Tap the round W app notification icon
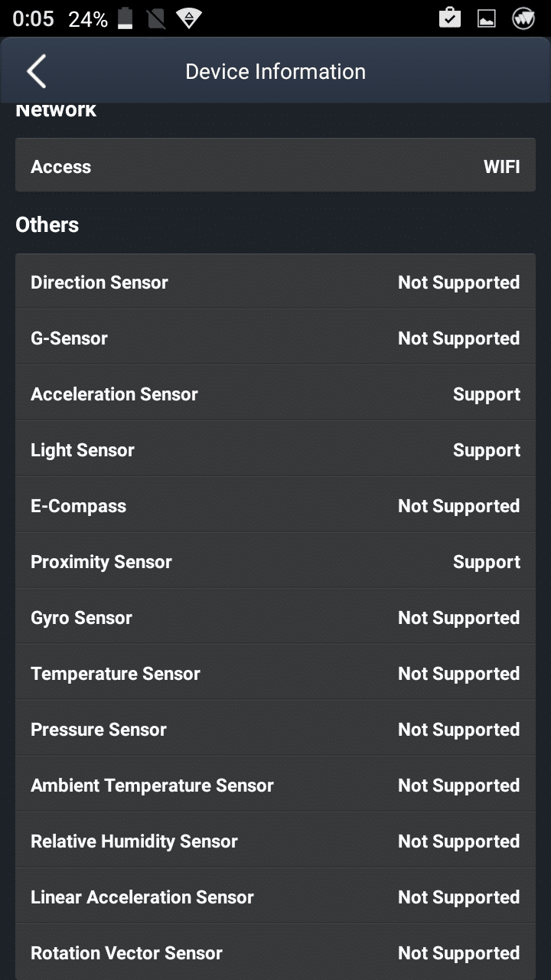The image size is (551, 980). 523,18
